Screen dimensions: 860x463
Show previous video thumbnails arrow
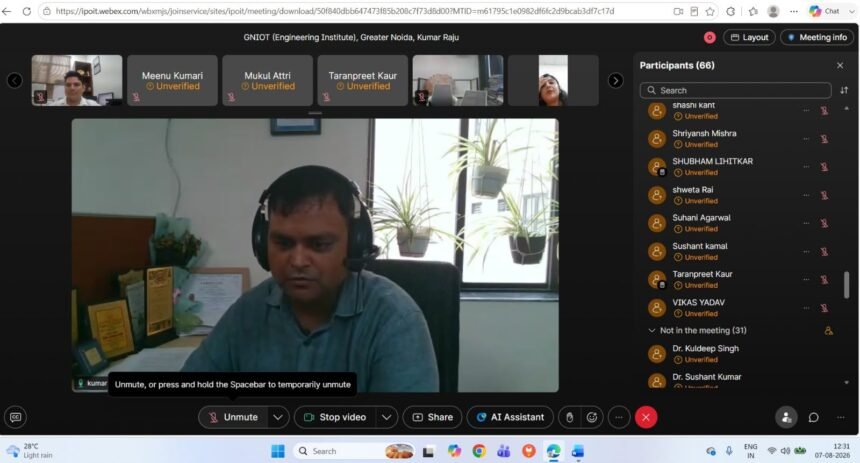(15, 81)
